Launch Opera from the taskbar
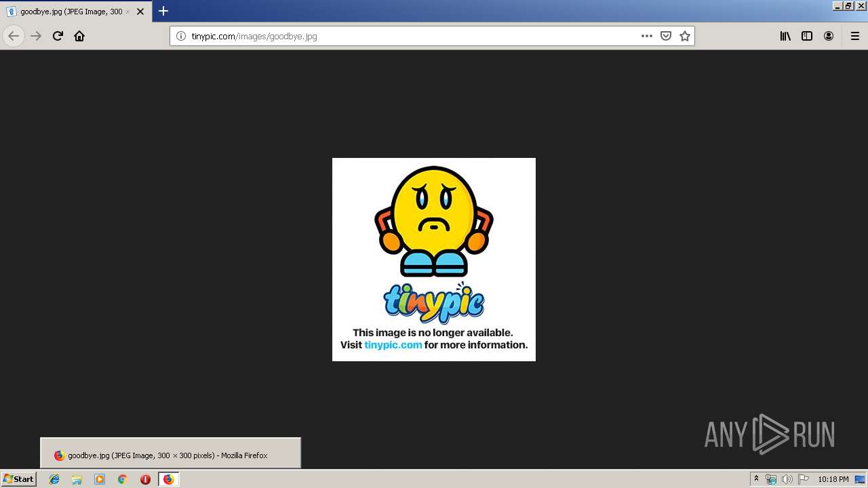 (x=145, y=479)
